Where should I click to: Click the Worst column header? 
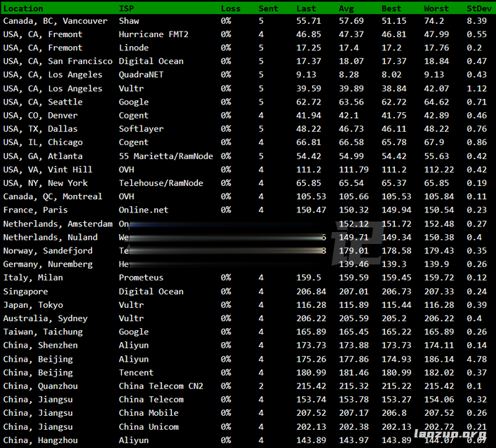[436, 8]
